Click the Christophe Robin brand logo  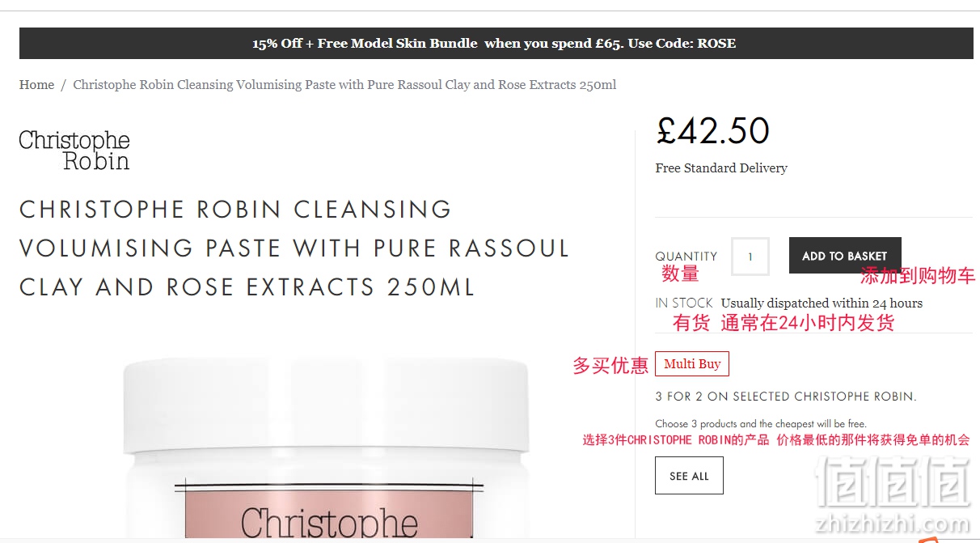[74, 151]
